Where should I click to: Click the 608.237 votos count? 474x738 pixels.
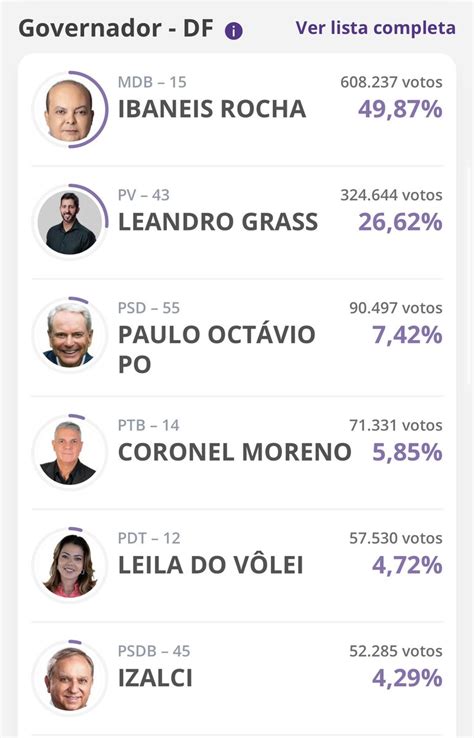(391, 82)
